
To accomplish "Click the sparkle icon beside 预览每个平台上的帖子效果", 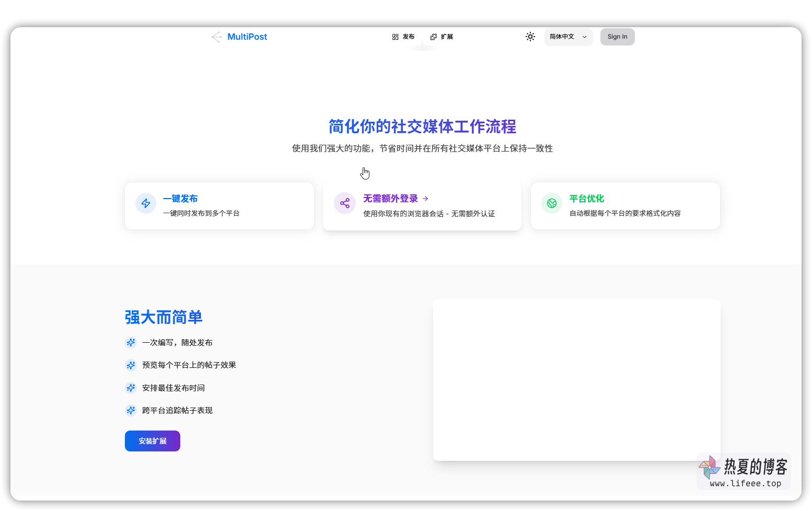I will click(131, 365).
